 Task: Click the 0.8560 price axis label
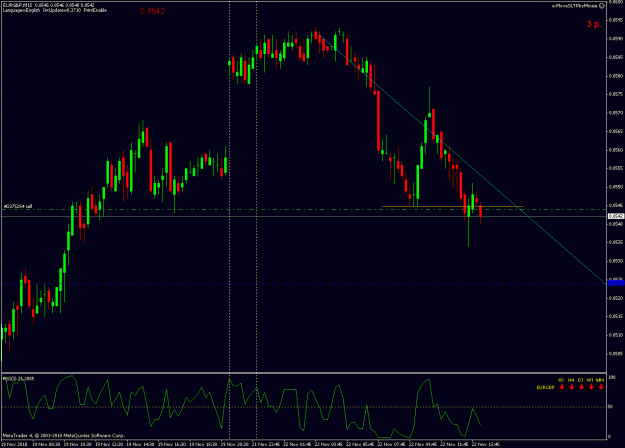[616, 150]
